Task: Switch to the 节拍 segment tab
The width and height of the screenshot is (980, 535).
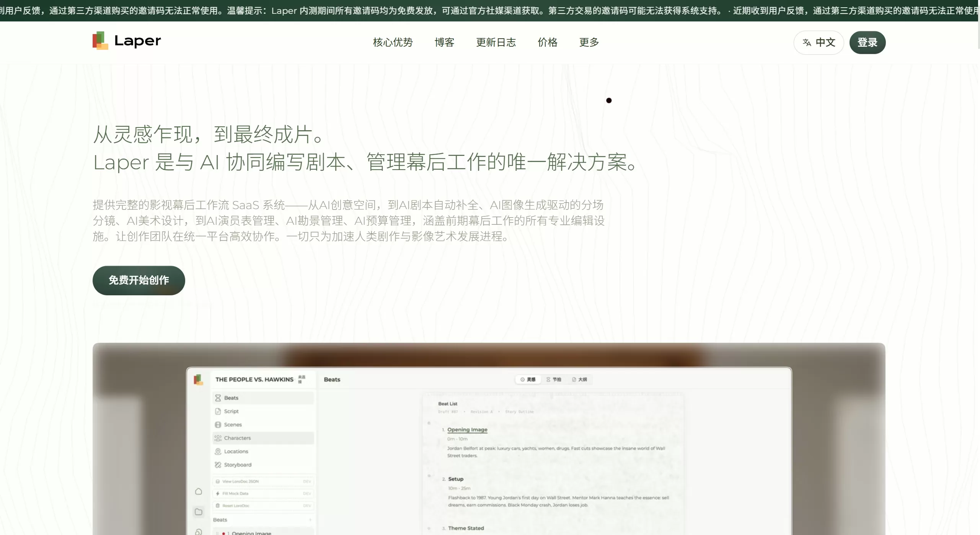Action: [554, 380]
